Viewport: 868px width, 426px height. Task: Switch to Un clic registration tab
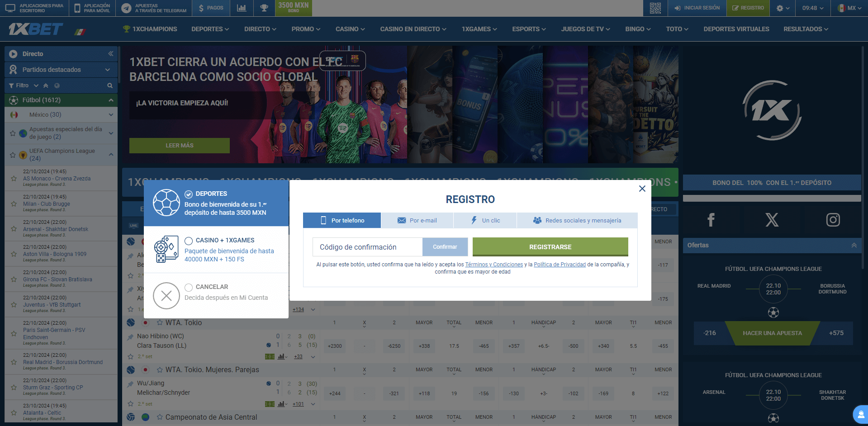point(485,220)
